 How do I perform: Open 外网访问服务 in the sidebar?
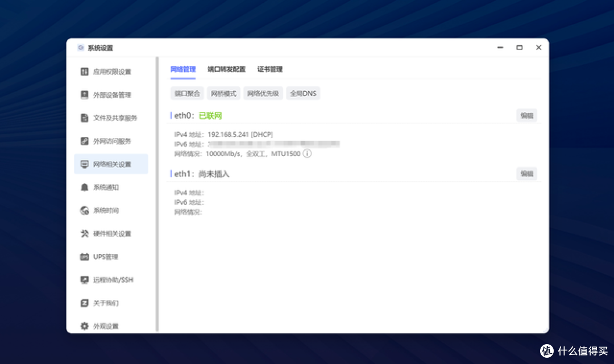point(111,141)
